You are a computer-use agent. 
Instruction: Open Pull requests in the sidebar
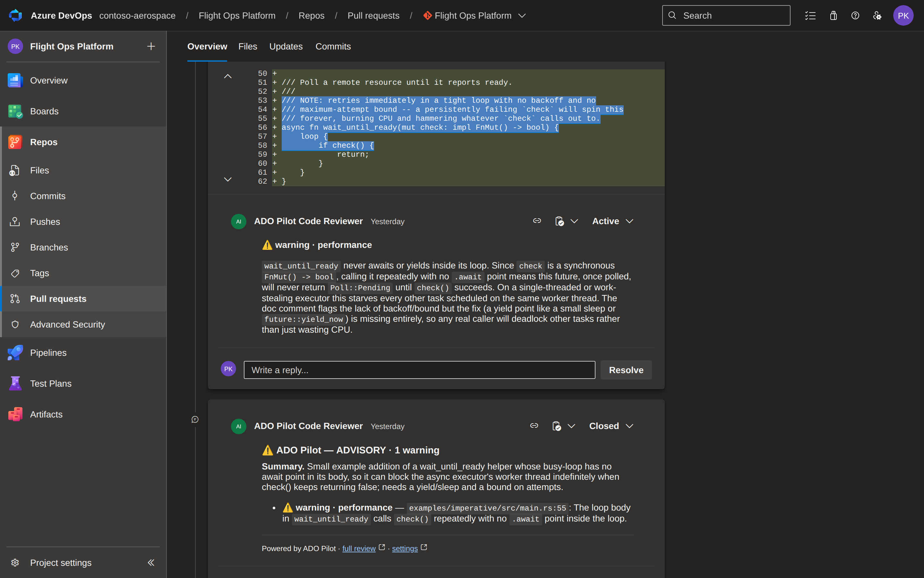(x=83, y=299)
